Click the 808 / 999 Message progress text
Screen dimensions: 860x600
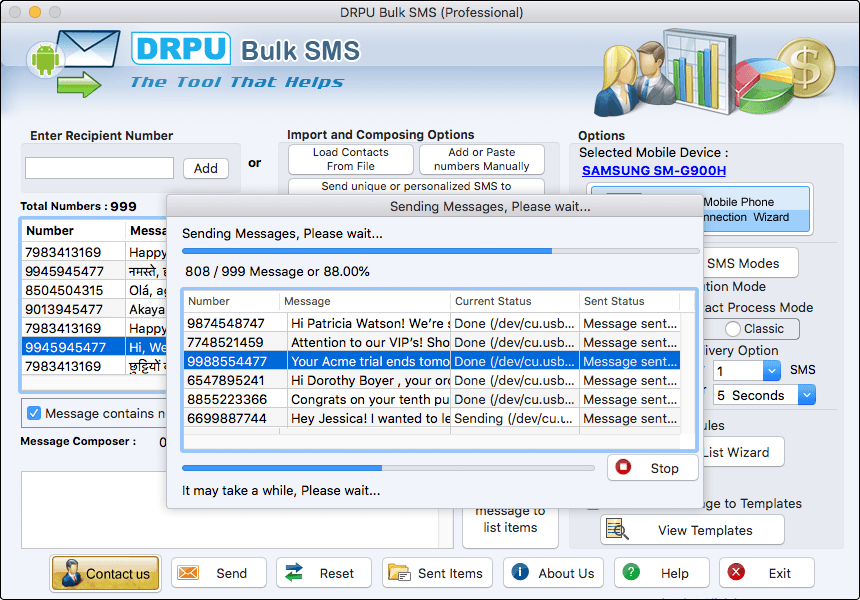[x=277, y=271]
